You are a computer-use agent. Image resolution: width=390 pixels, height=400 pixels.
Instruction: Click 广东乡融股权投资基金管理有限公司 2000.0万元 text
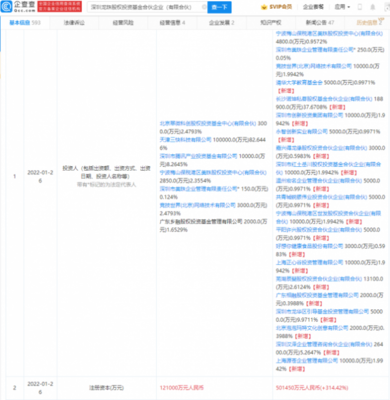tap(213, 226)
